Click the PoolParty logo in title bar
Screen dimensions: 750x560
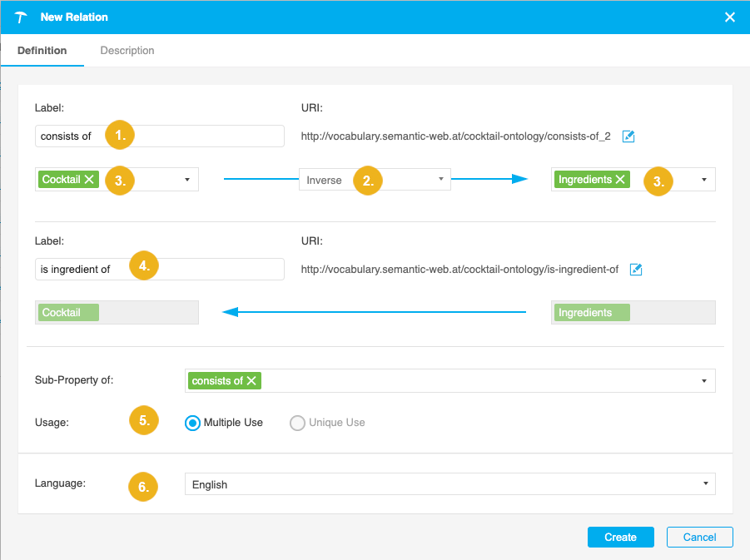coord(22,17)
